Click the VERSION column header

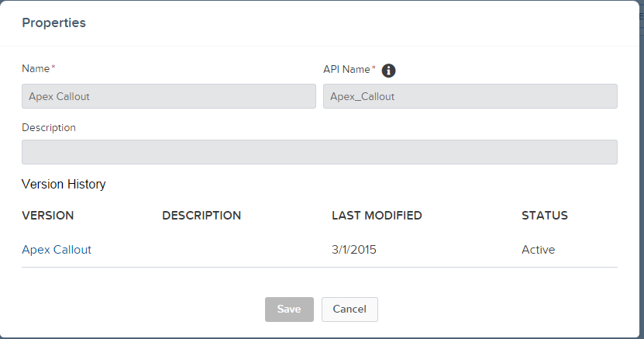tap(47, 216)
